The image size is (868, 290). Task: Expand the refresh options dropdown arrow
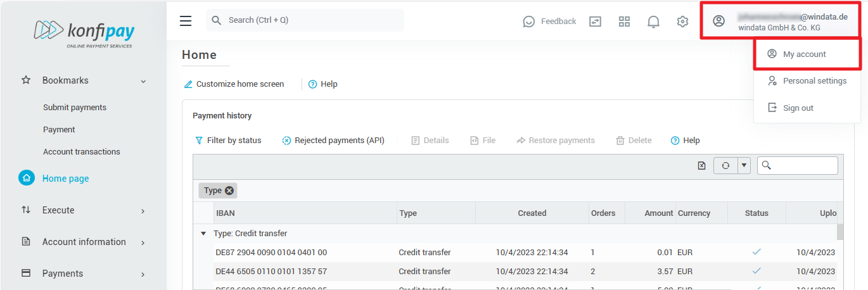744,165
